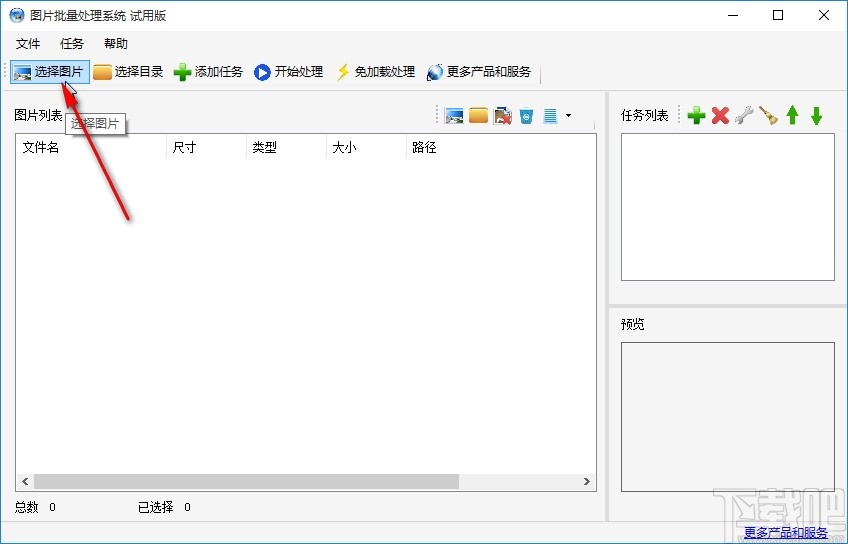
Task: Open the 更多产品和服务 link in the status bar
Action: coord(786,533)
